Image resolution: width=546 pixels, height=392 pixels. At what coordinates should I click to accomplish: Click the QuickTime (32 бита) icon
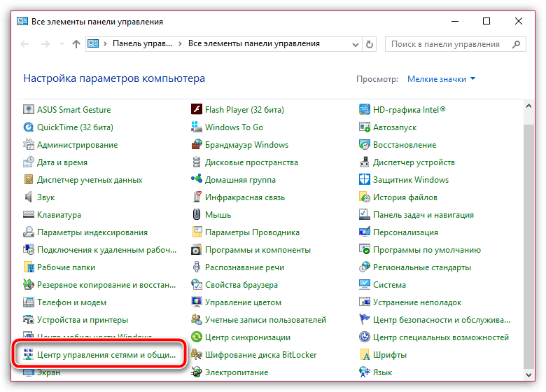click(x=29, y=127)
